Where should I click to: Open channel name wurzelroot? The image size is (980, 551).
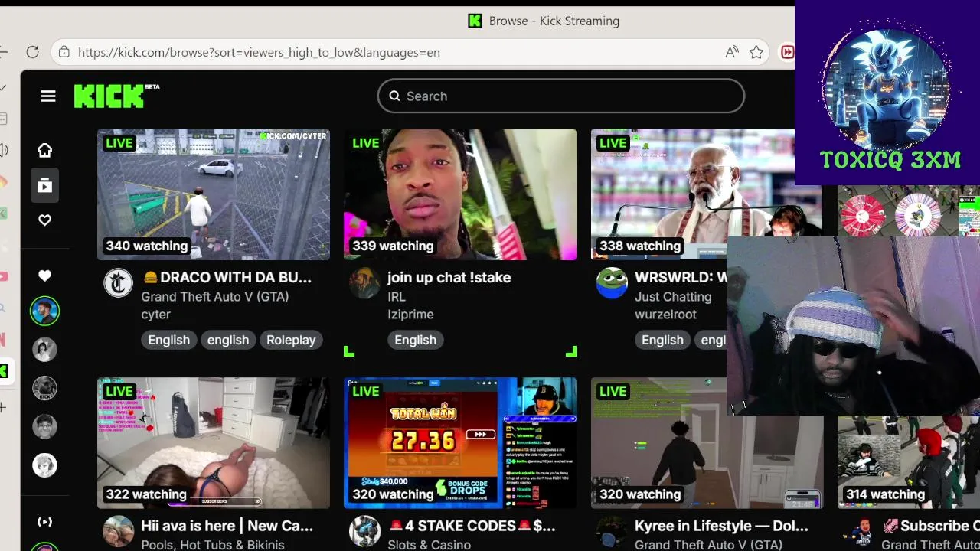(x=665, y=315)
